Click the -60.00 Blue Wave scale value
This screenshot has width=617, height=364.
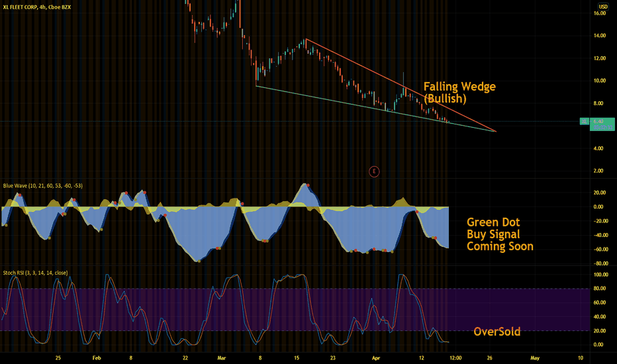coord(600,250)
